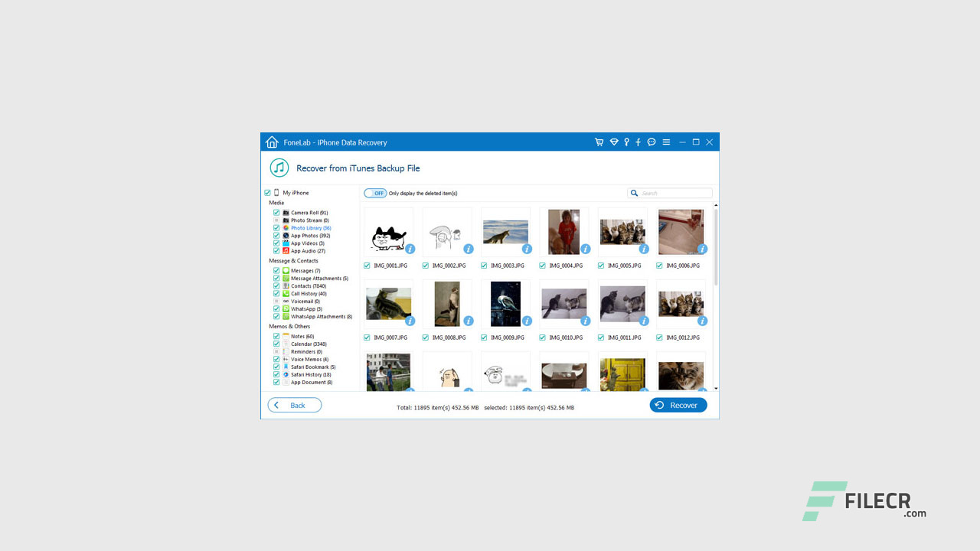The height and width of the screenshot is (551, 980).
Task: Click the photo grid vertical scrollbar thumb
Action: [x=717, y=246]
